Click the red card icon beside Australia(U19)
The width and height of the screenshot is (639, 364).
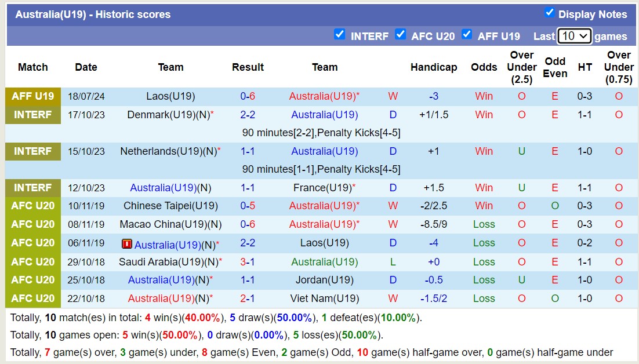127,244
